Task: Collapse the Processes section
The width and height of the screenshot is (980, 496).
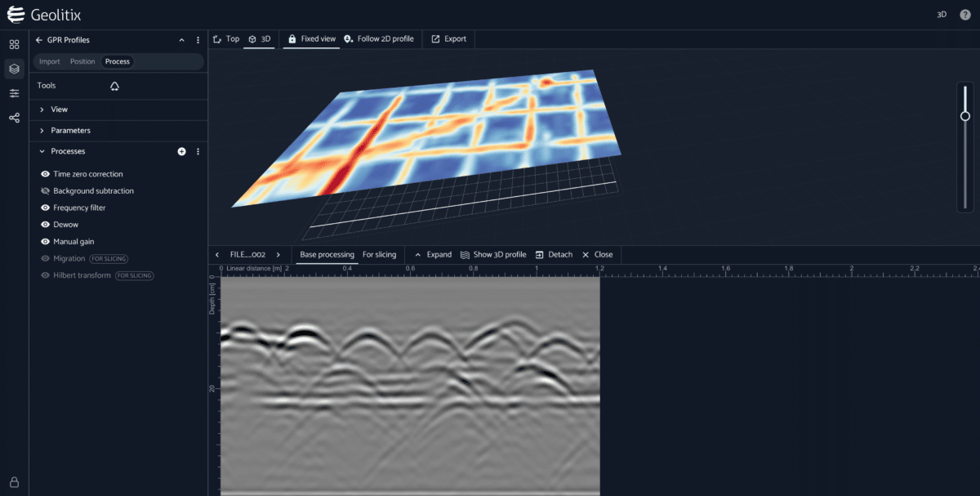Action: click(x=42, y=151)
